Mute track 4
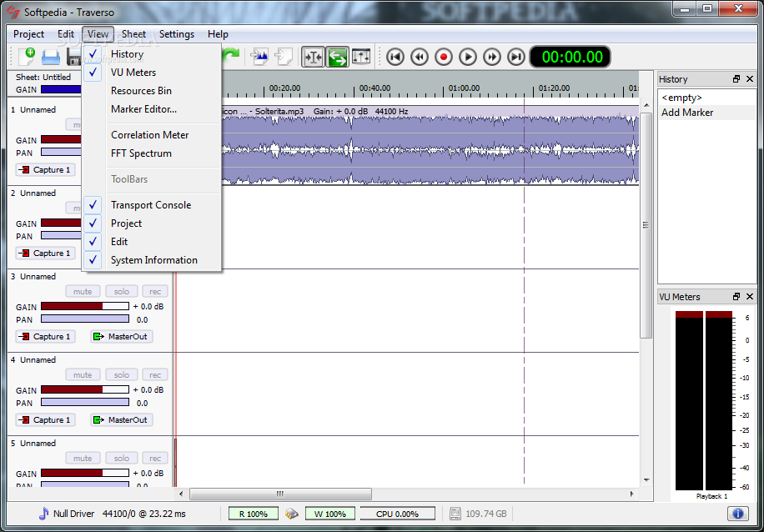This screenshot has height=532, width=764. 83,374
